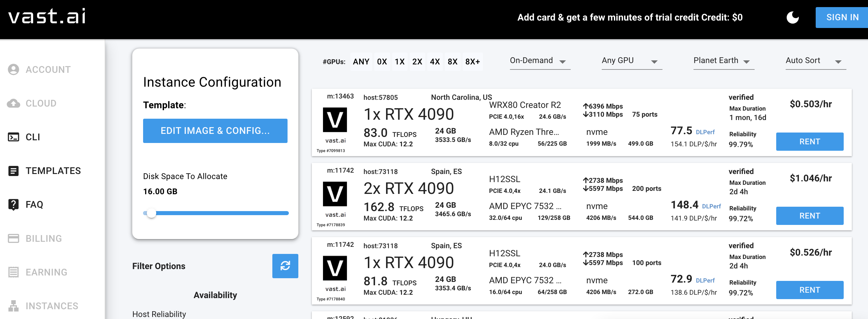Click trial credit 'Credit: $0' text
Image resolution: width=868 pixels, height=319 pixels.
tap(722, 17)
